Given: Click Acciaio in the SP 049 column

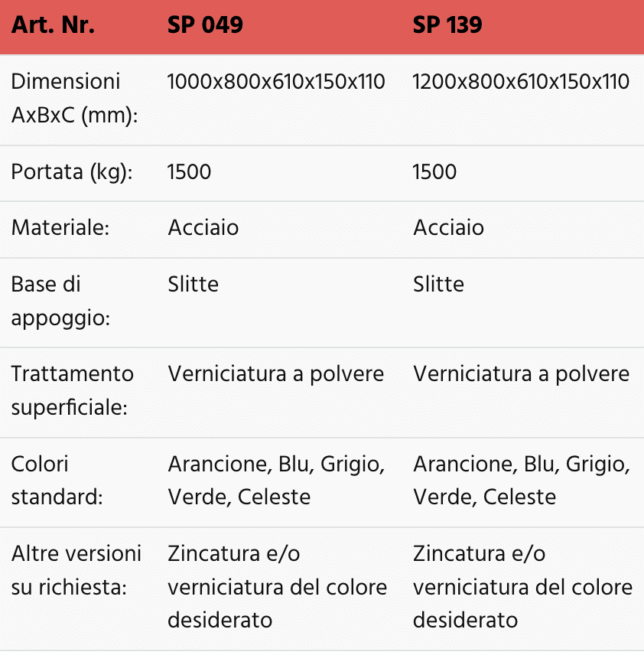Looking at the screenshot, I should pyautogui.click(x=203, y=228).
